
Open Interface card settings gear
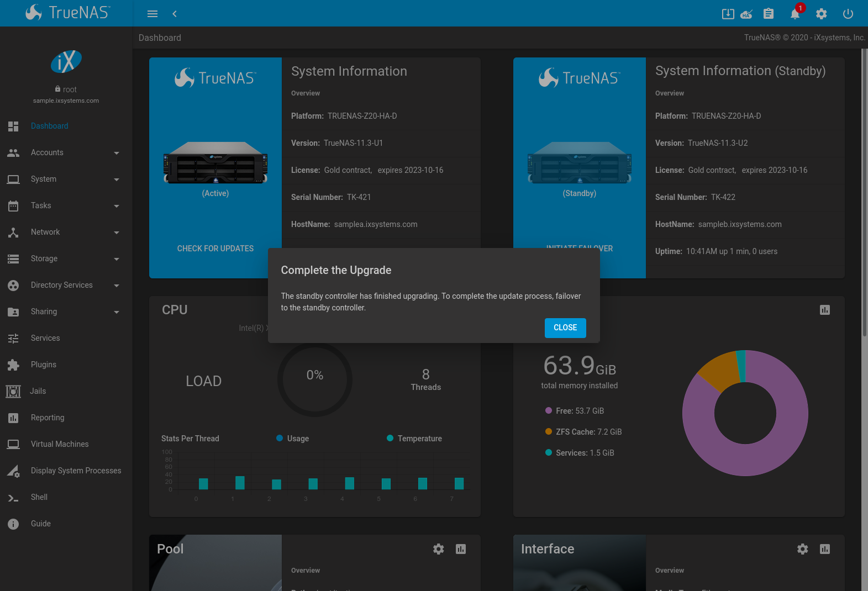[x=803, y=549]
